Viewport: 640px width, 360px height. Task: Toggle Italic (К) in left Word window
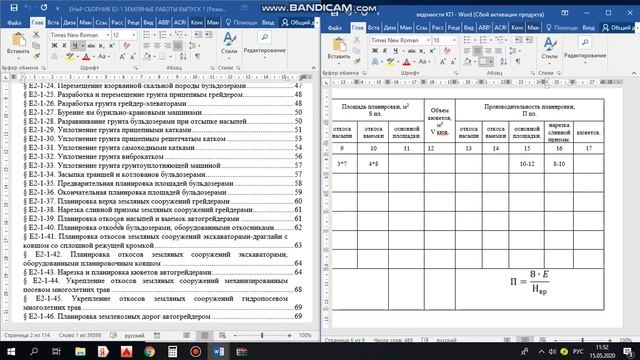(64, 46)
